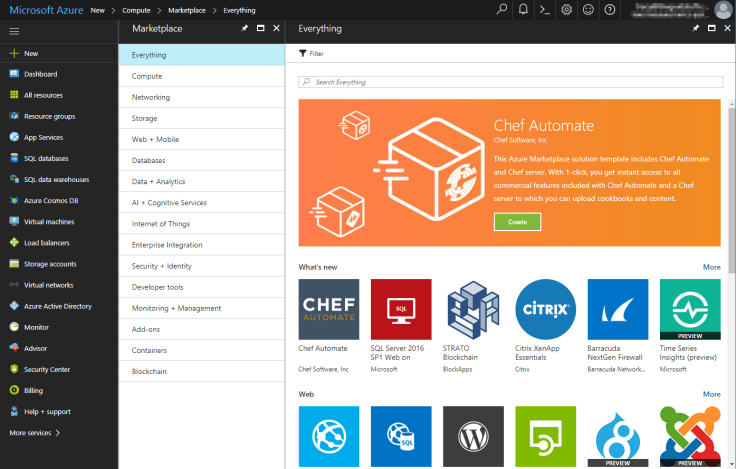
Task: Click the search magnifier in top bar
Action: point(502,9)
